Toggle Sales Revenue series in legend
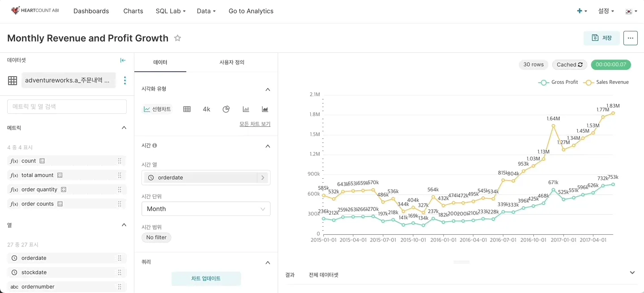The height and width of the screenshot is (293, 644). (x=606, y=82)
